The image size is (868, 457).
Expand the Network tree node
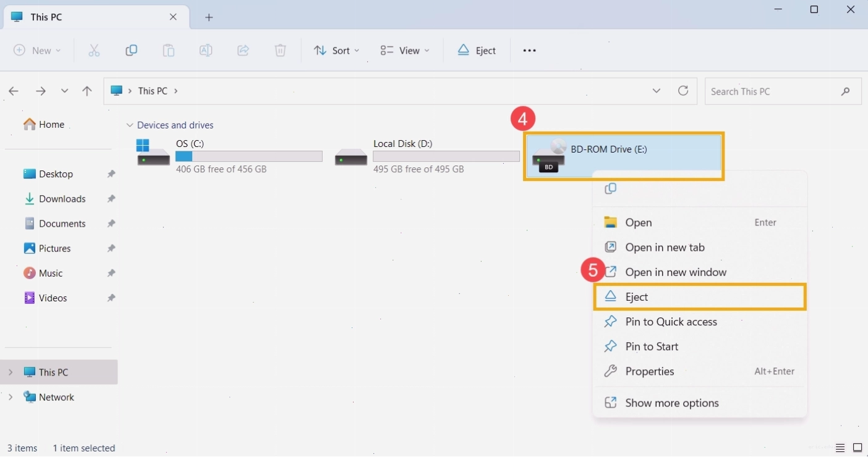click(x=11, y=397)
